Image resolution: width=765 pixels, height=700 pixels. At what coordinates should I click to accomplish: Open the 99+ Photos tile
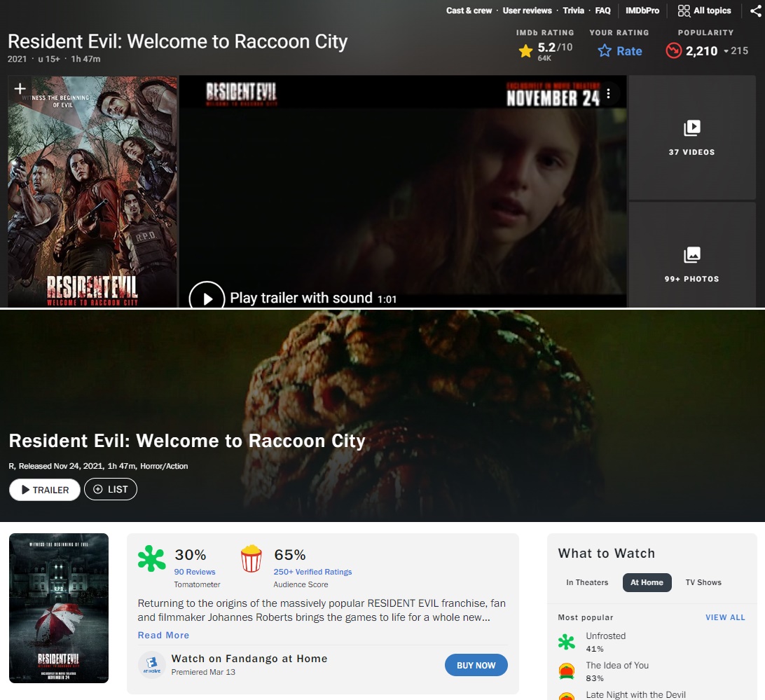coord(692,255)
